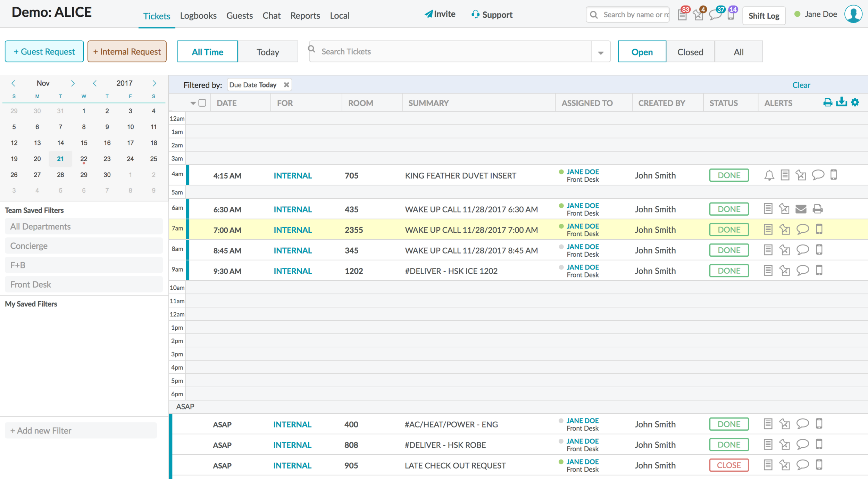Toggle time range to Today
This screenshot has width=868, height=479.
click(268, 52)
